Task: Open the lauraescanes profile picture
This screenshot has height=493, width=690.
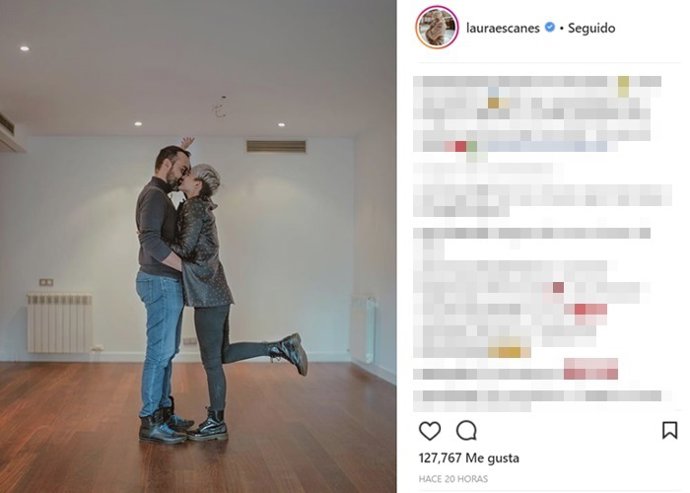Action: click(x=437, y=27)
